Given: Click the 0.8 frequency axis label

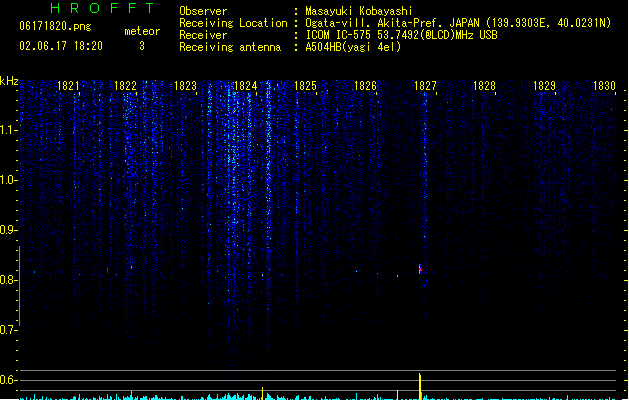Looking at the screenshot, I should pos(8,280).
